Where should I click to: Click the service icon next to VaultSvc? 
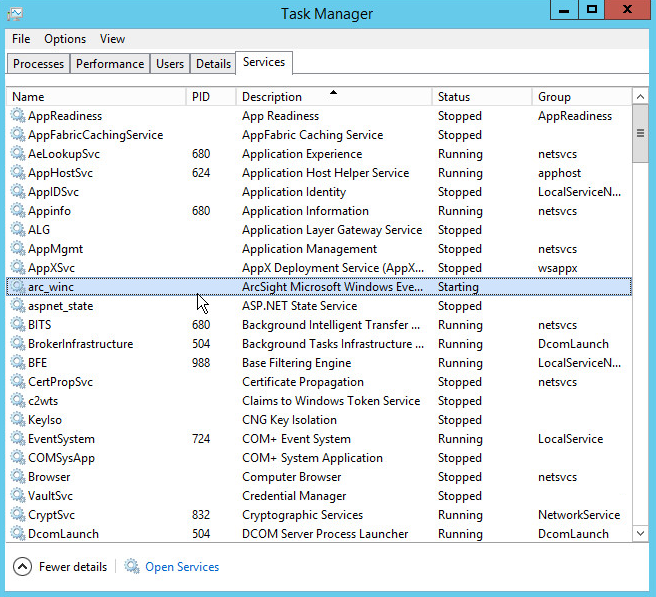click(18, 496)
